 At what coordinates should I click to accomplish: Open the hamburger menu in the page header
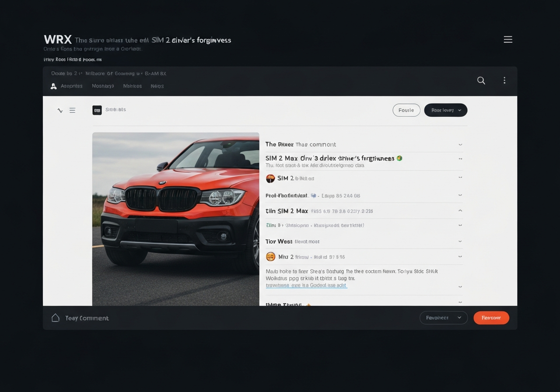coord(508,39)
